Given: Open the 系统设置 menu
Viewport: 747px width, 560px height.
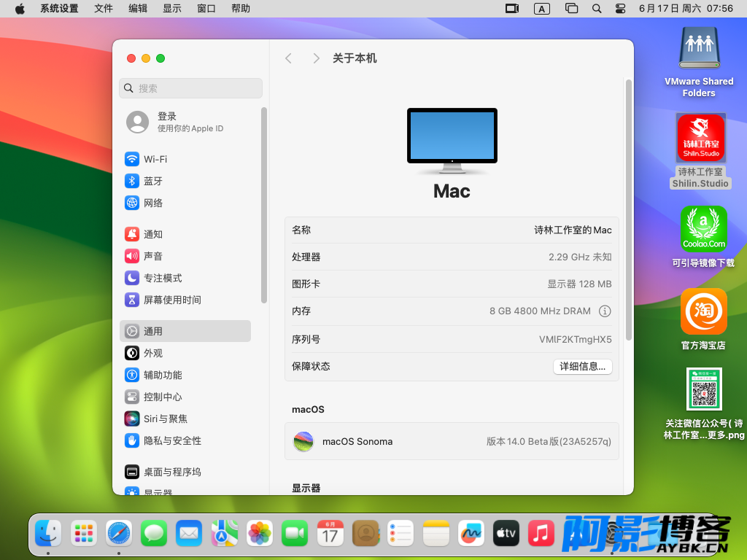Looking at the screenshot, I should (x=59, y=9).
